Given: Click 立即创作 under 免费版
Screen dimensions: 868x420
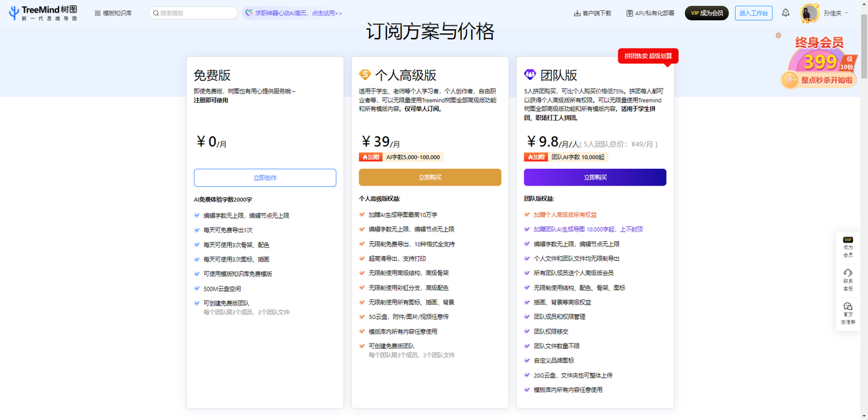Looking at the screenshot, I should (265, 177).
